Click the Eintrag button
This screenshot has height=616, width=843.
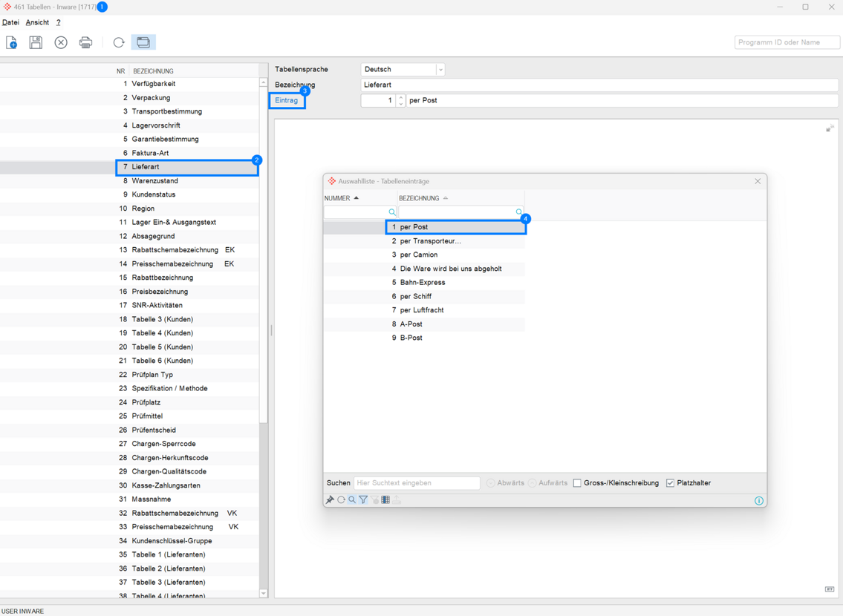[287, 100]
